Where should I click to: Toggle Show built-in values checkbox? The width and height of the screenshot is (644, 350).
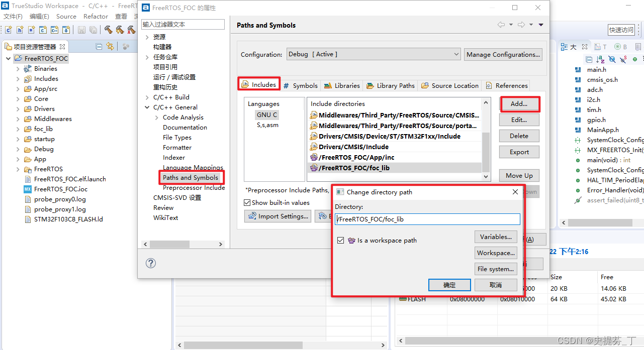247,203
